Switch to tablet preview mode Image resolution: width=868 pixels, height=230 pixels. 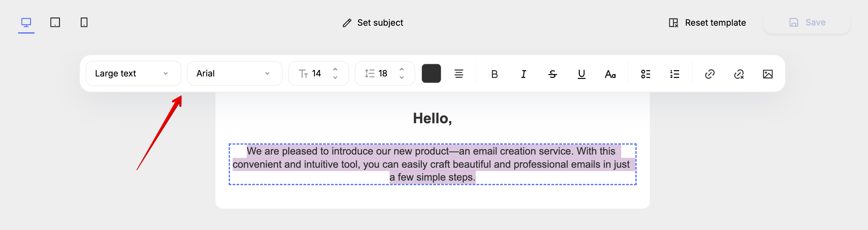pos(55,23)
